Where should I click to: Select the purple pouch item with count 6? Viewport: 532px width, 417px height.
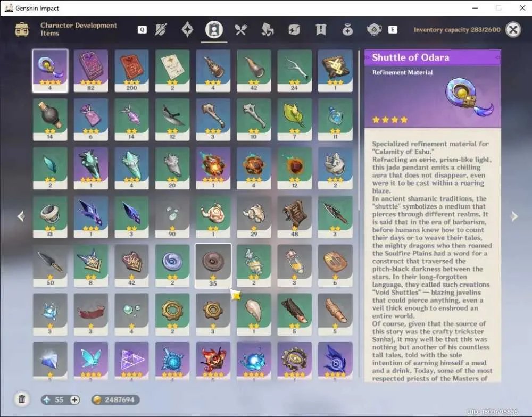pyautogui.click(x=91, y=120)
